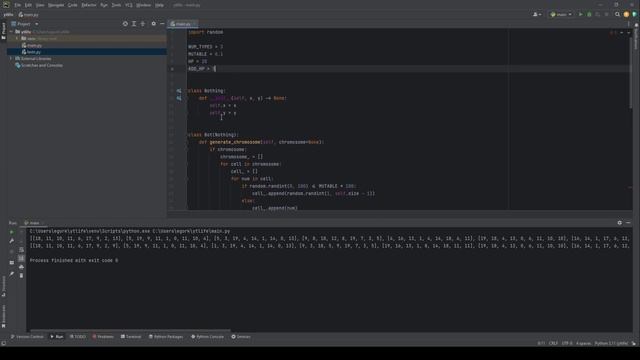Collapse the project root folder node
This screenshot has height=360, width=640.
pyautogui.click(x=11, y=32)
